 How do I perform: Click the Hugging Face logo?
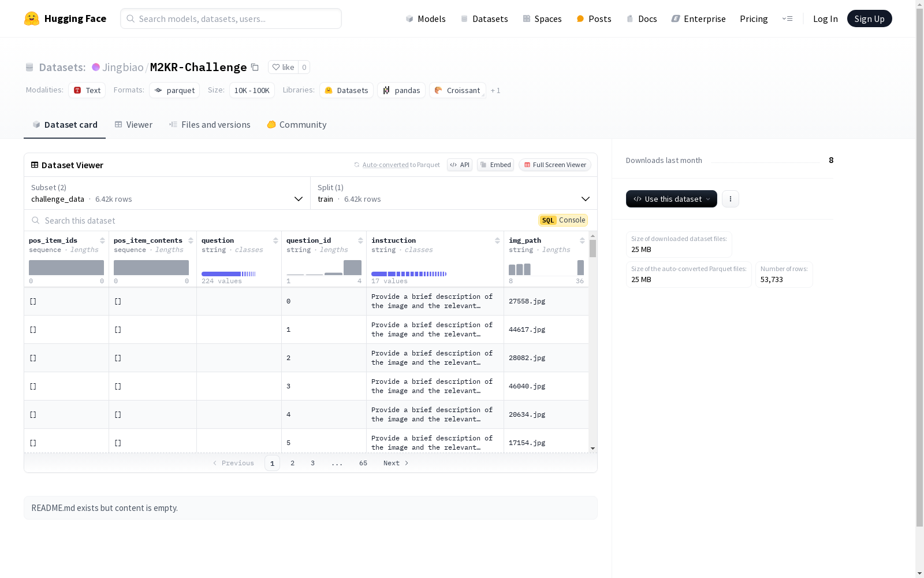[x=65, y=18]
